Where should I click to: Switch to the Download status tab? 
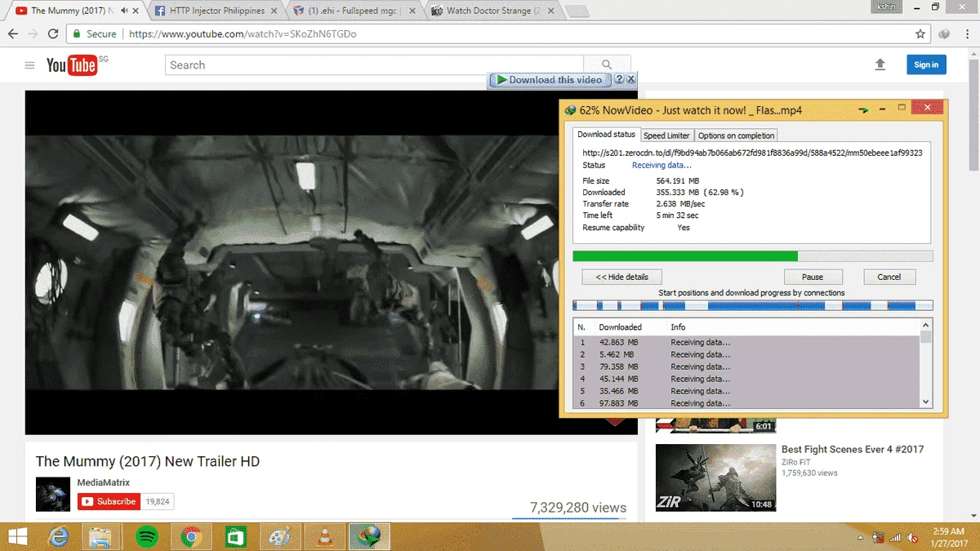[606, 135]
